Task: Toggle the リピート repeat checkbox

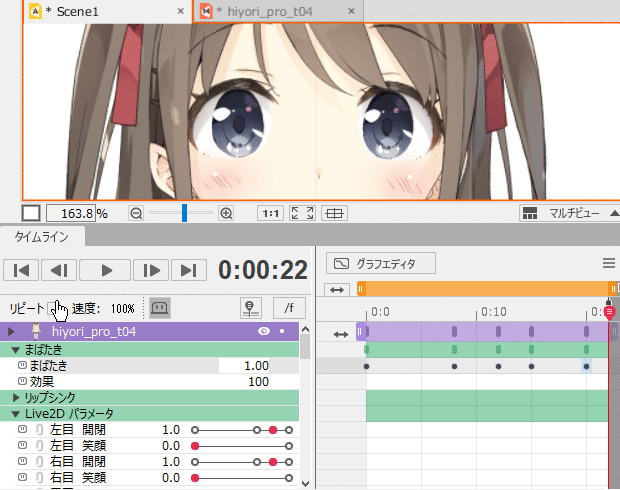Action: (x=54, y=308)
